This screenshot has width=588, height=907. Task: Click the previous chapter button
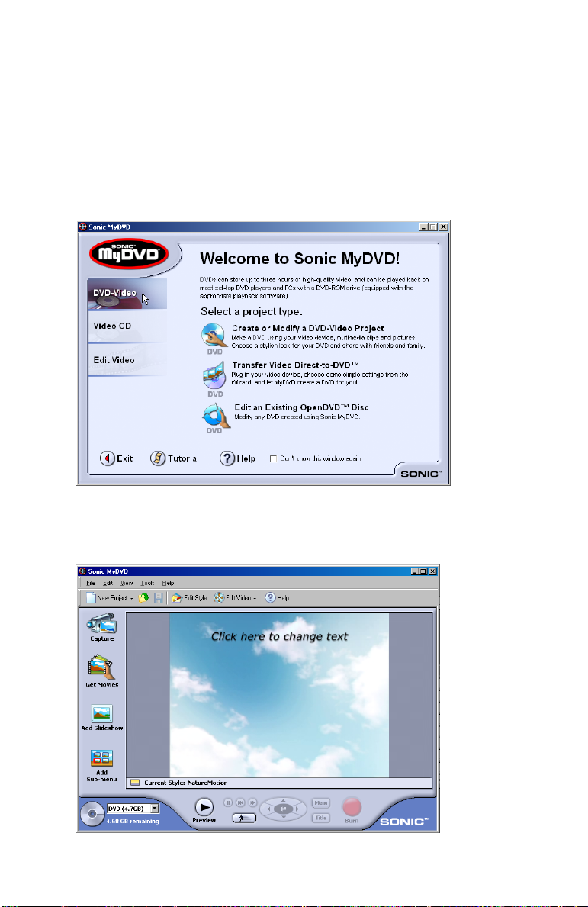(x=240, y=803)
